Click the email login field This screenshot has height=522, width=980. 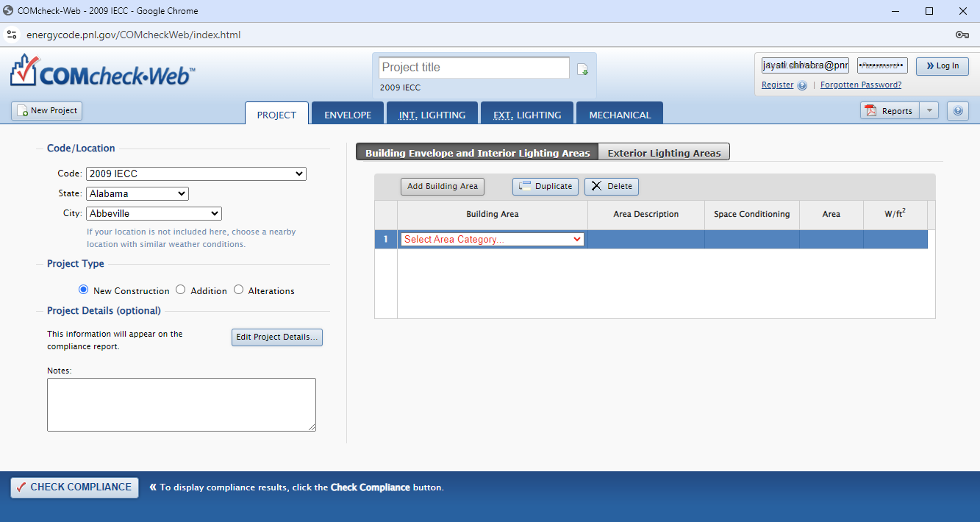pos(805,65)
